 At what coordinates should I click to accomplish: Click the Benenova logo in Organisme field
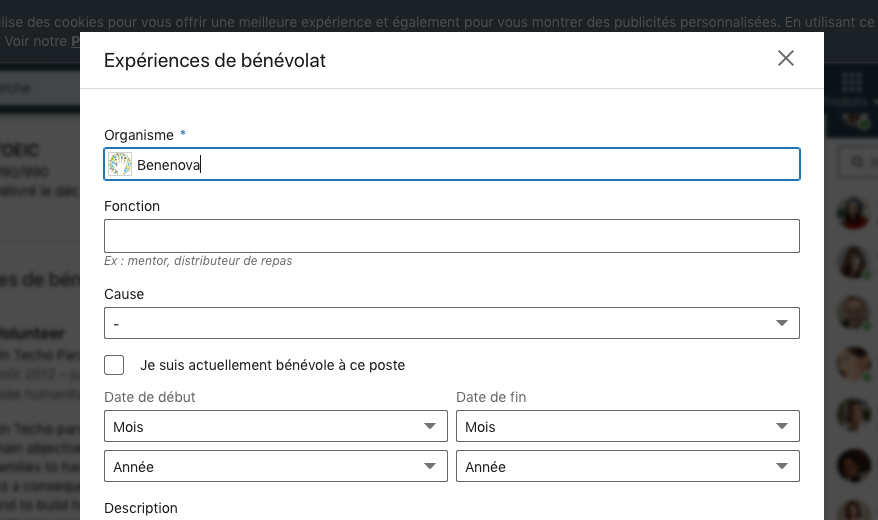120,165
